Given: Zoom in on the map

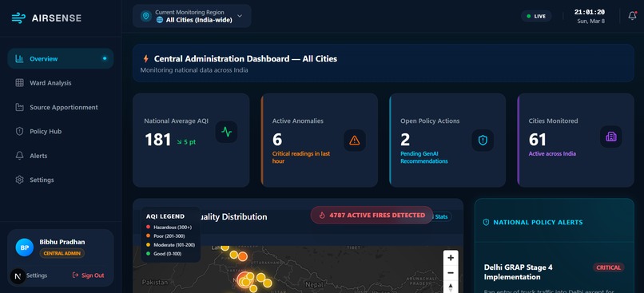Looking at the screenshot, I should [451, 258].
